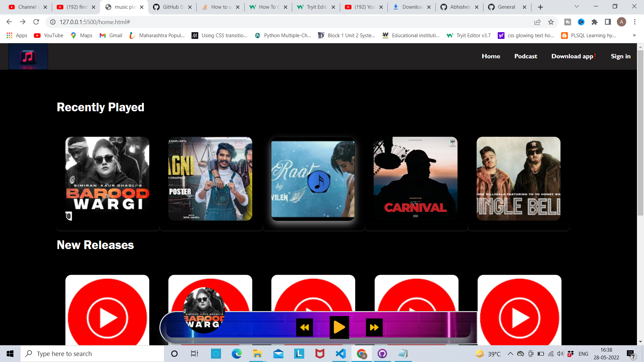The width and height of the screenshot is (644, 362).
Task: Open the Barood Wargi album thumbnail
Action: (107, 179)
